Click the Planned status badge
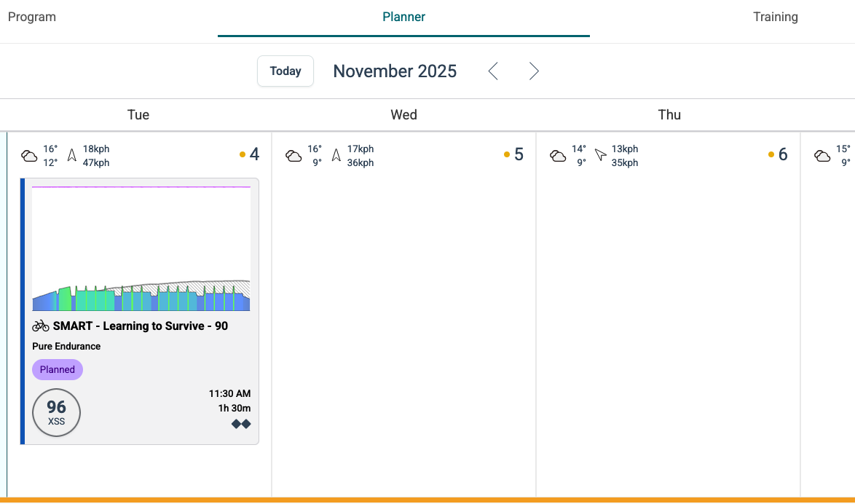Image resolution: width=855 pixels, height=504 pixels. tap(58, 370)
